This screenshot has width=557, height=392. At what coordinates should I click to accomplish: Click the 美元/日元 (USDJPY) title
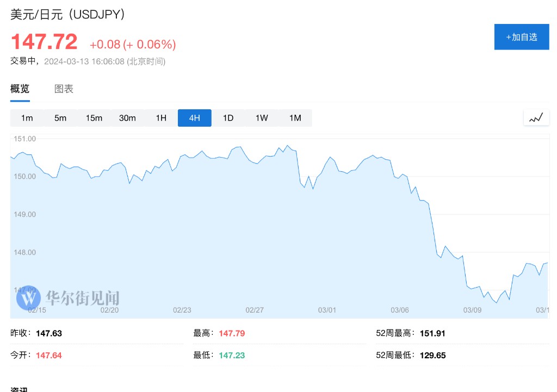68,15
